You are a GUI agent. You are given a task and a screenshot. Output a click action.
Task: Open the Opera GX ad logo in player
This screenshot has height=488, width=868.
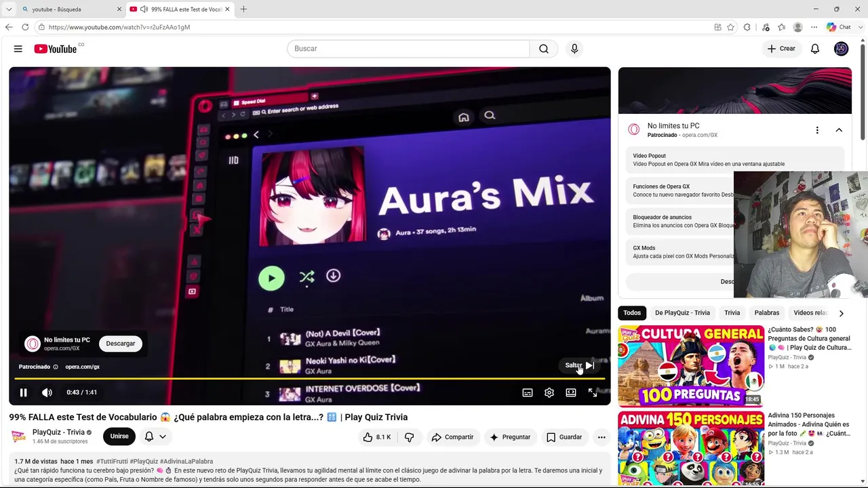point(33,344)
